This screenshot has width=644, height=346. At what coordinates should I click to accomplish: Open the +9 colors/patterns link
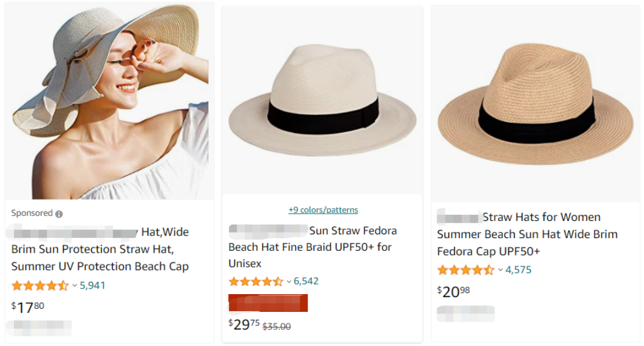(323, 210)
